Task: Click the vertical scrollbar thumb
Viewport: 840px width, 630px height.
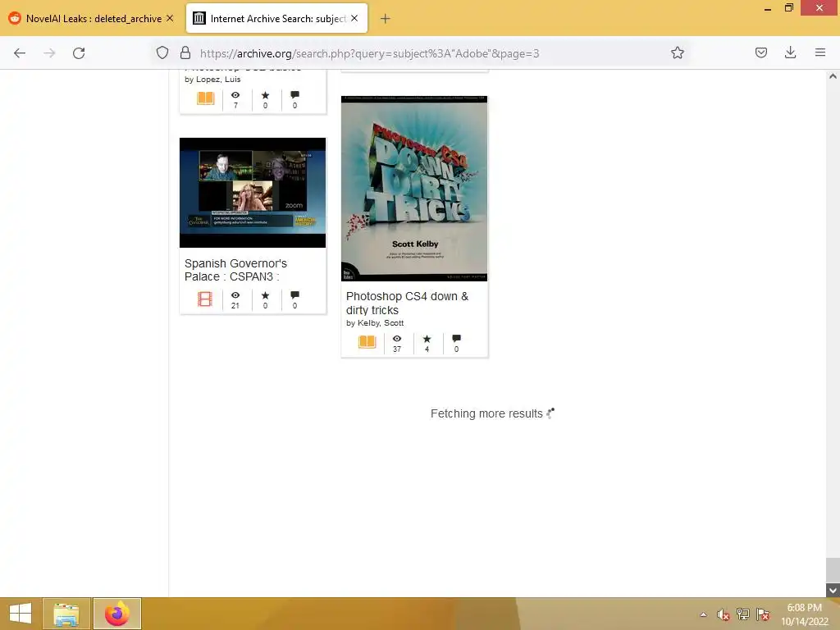Action: pos(833,571)
